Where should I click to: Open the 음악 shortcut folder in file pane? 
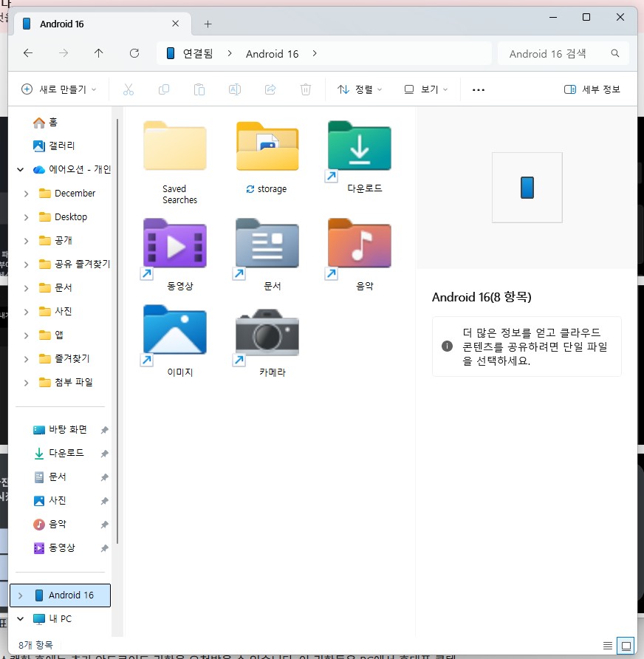tap(360, 255)
